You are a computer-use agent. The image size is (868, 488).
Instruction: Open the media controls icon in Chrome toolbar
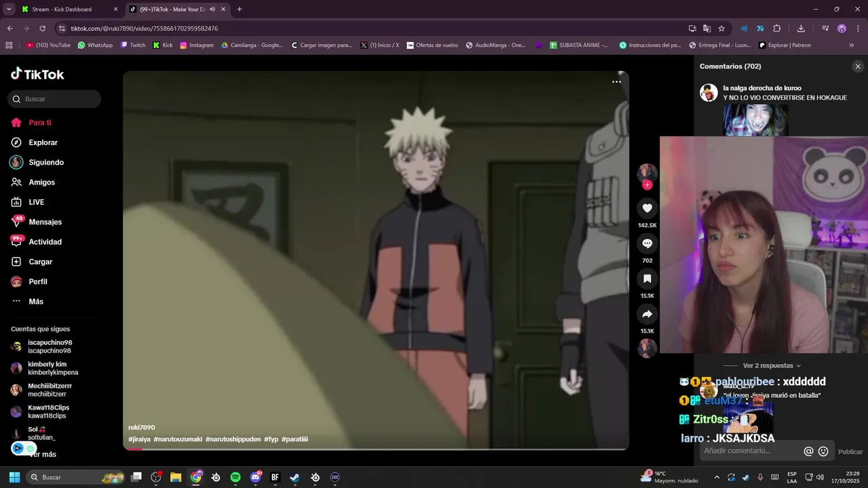825,28
